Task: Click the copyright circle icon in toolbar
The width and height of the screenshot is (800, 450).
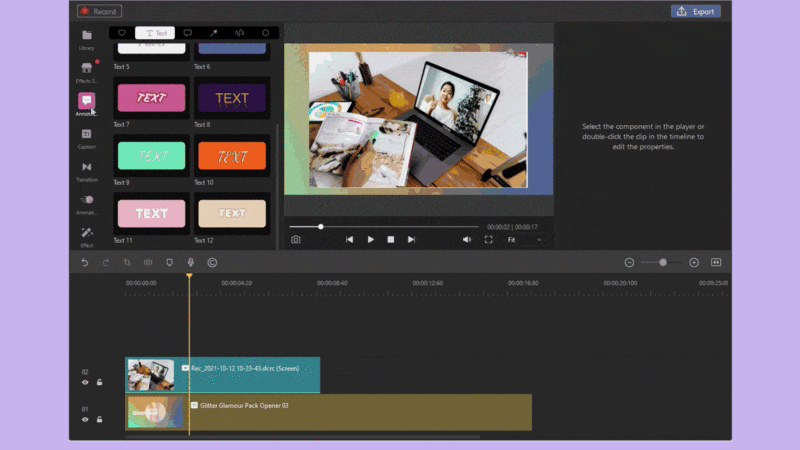Action: click(x=212, y=262)
